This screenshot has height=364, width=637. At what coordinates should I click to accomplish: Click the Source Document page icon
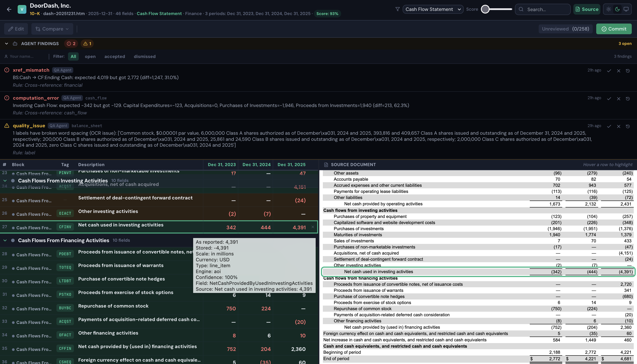(x=326, y=165)
